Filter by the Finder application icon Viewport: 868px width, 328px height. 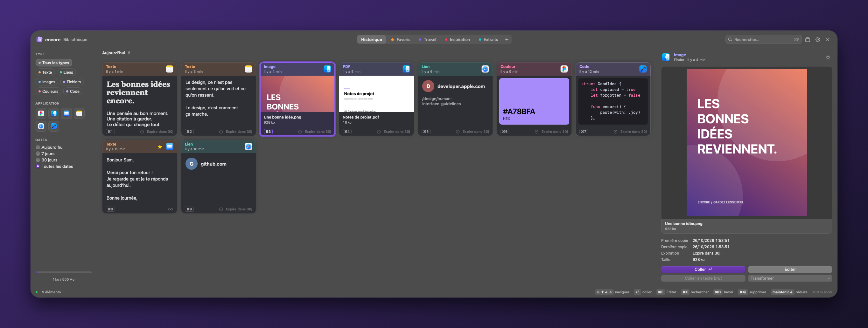(x=53, y=113)
